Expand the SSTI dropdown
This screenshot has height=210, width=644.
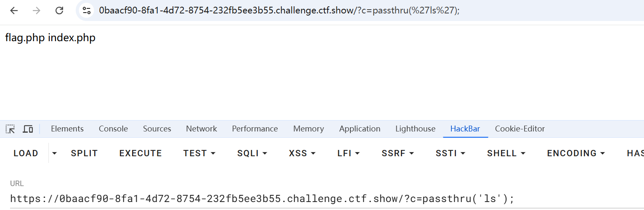(450, 153)
